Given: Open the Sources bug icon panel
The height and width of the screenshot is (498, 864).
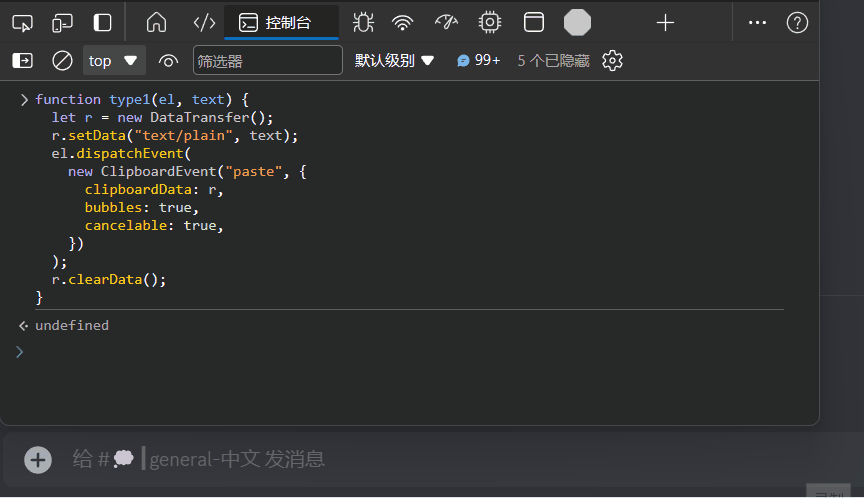Looking at the screenshot, I should (363, 22).
